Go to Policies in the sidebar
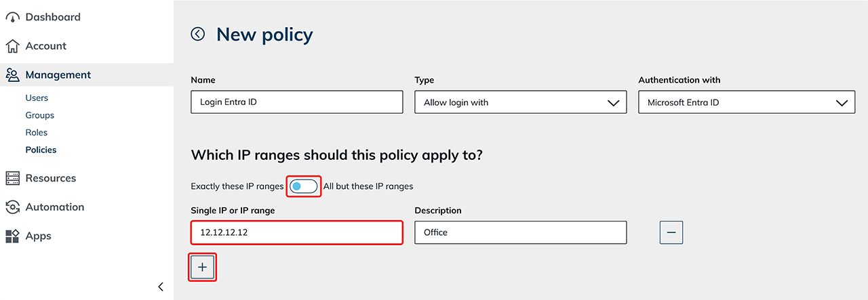868x300 pixels. (41, 150)
